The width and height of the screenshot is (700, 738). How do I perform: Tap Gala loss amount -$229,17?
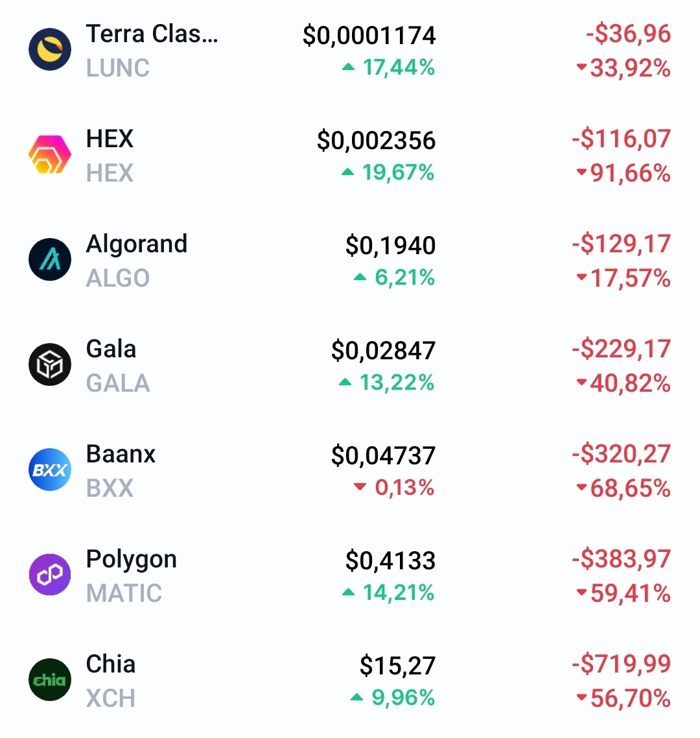621,350
